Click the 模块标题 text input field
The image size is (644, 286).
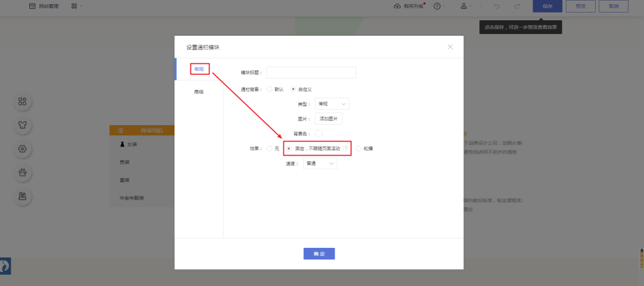tap(311, 73)
